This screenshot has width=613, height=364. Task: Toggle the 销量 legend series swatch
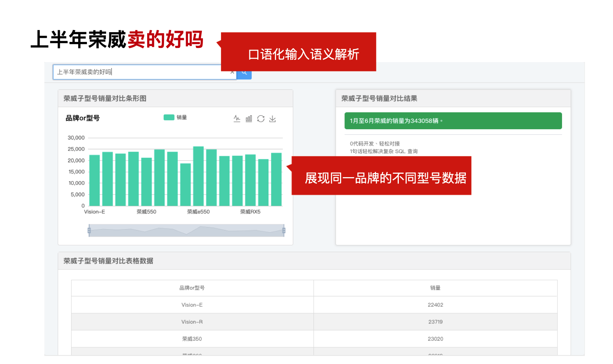(169, 117)
